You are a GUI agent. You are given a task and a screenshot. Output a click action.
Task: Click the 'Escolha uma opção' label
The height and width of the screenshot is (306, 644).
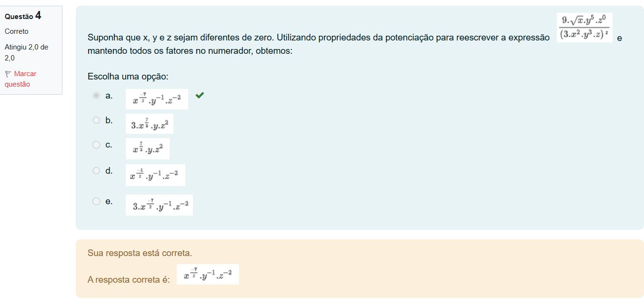[x=128, y=76]
